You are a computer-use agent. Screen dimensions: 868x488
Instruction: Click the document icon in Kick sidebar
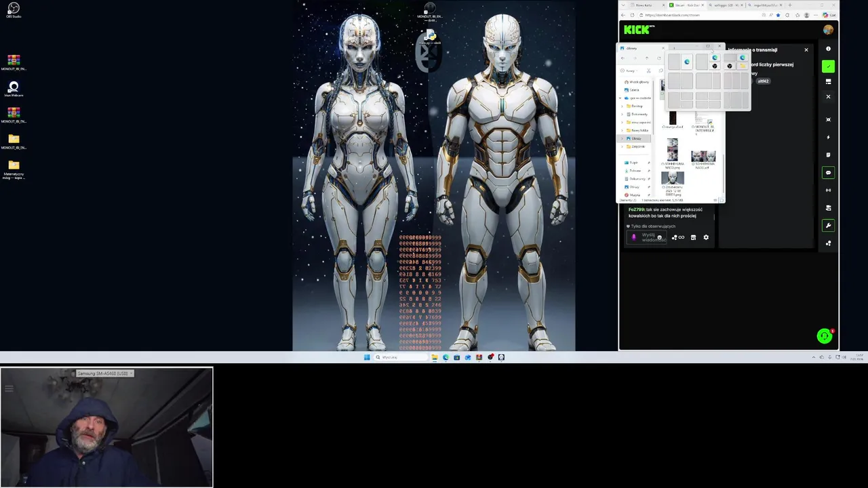pos(828,155)
